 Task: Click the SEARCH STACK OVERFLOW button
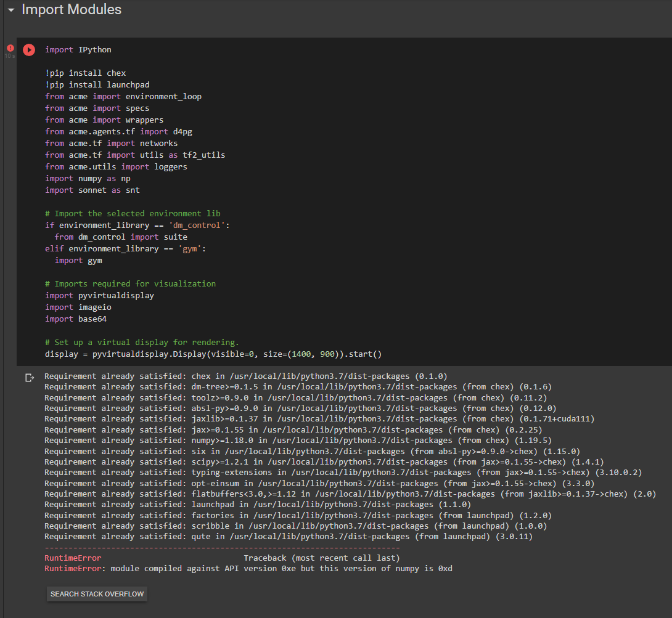coord(96,594)
